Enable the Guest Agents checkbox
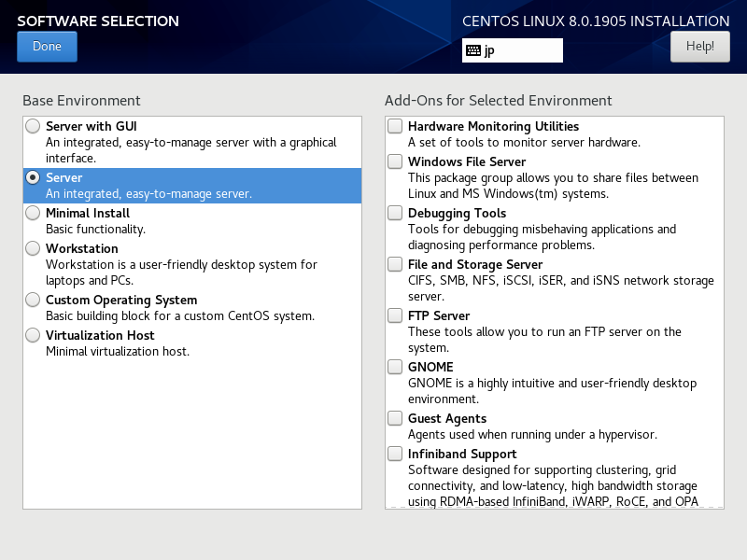 tap(395, 418)
